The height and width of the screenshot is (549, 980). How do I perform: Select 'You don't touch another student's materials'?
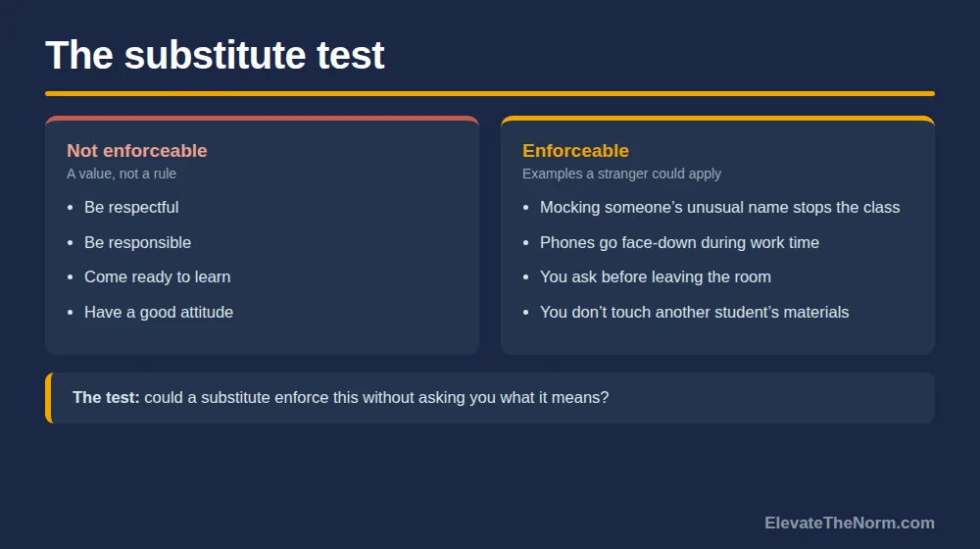(695, 312)
